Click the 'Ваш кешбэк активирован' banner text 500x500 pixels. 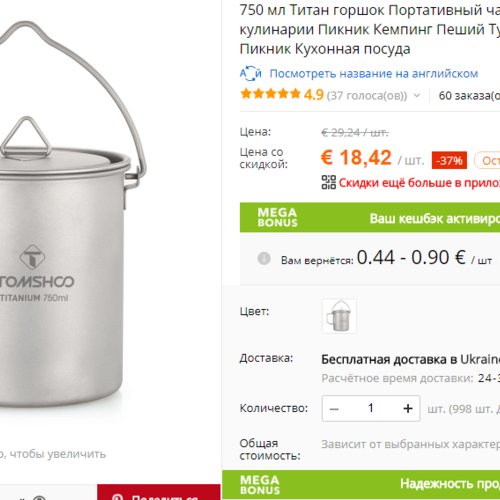(x=435, y=219)
